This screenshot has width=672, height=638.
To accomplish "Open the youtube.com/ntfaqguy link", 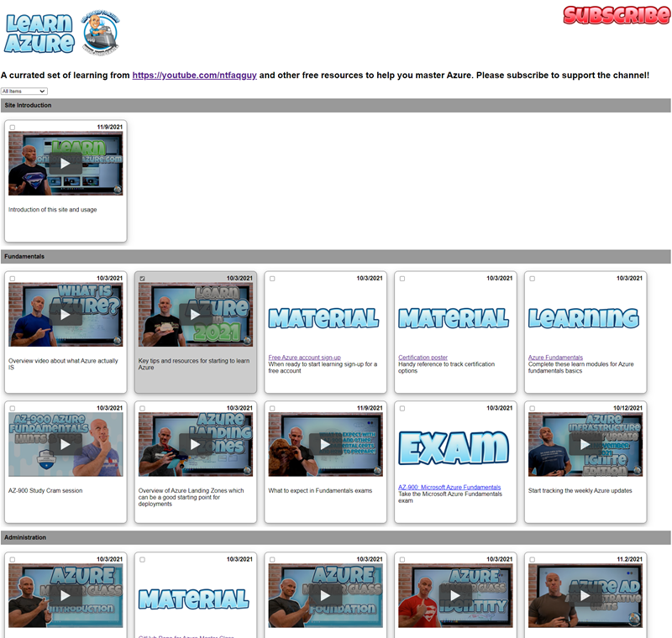I will [195, 75].
